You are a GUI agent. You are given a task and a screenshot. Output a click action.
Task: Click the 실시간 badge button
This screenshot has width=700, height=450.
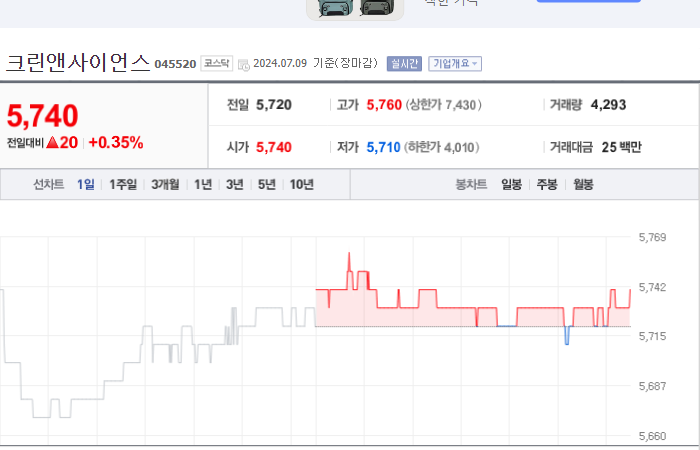404,64
